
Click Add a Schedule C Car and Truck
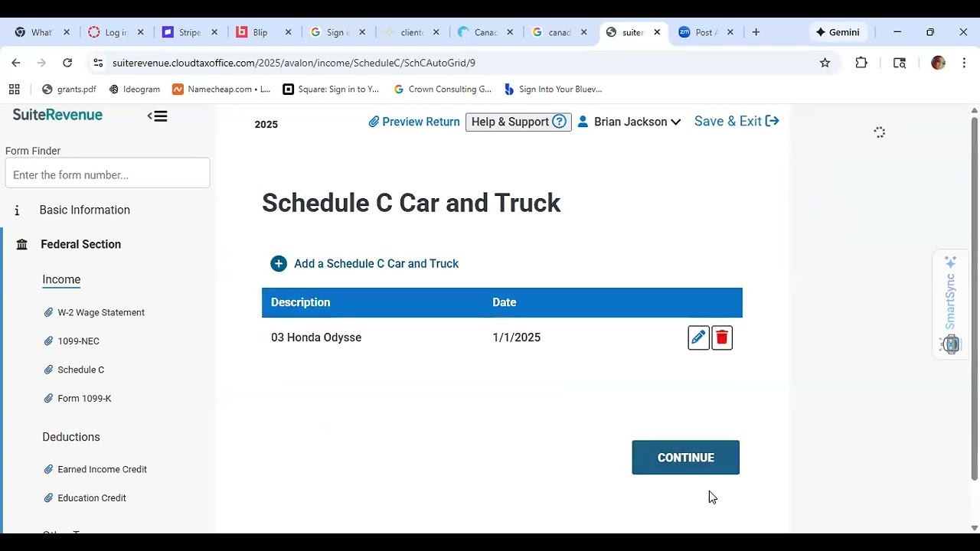click(x=376, y=263)
